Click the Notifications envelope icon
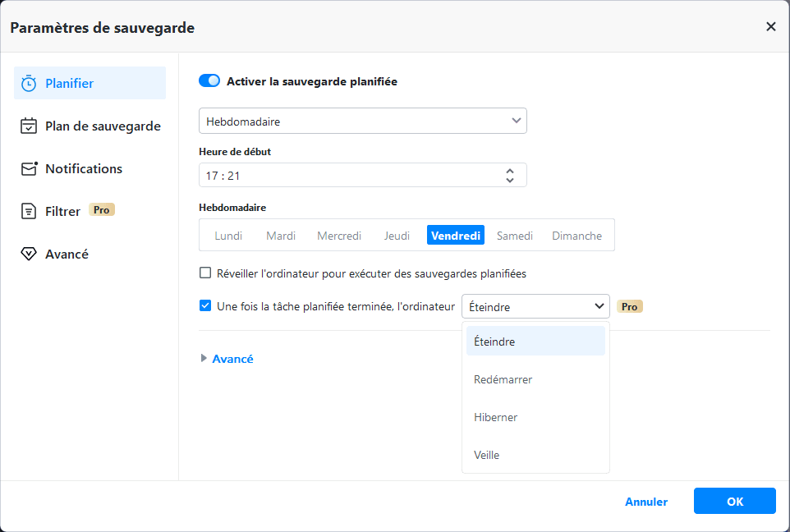790x532 pixels. (29, 169)
